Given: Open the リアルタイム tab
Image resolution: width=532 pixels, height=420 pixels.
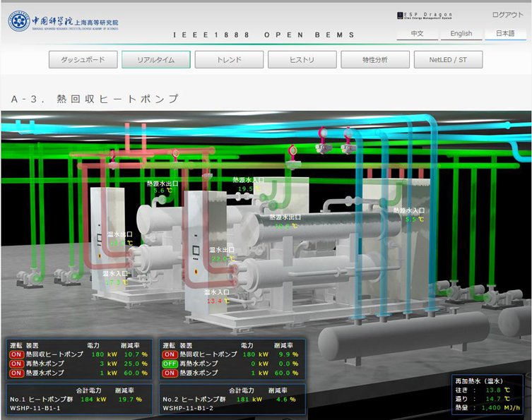Looking at the screenshot, I should coord(156,60).
